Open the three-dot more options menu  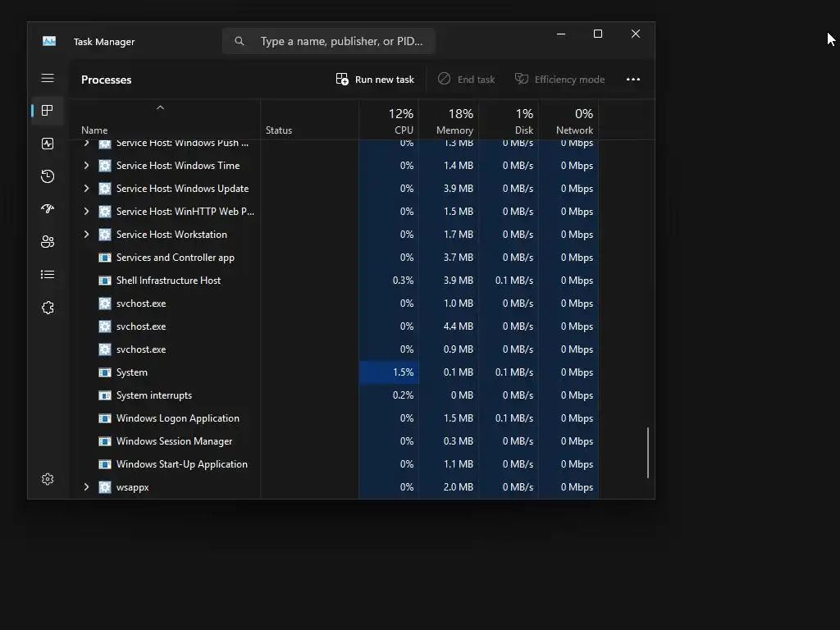[633, 80]
